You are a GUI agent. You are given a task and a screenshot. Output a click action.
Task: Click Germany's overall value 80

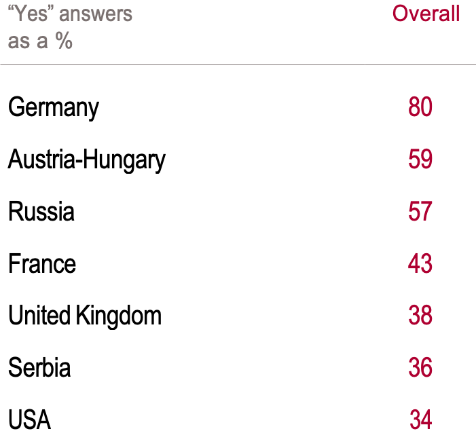coord(420,107)
